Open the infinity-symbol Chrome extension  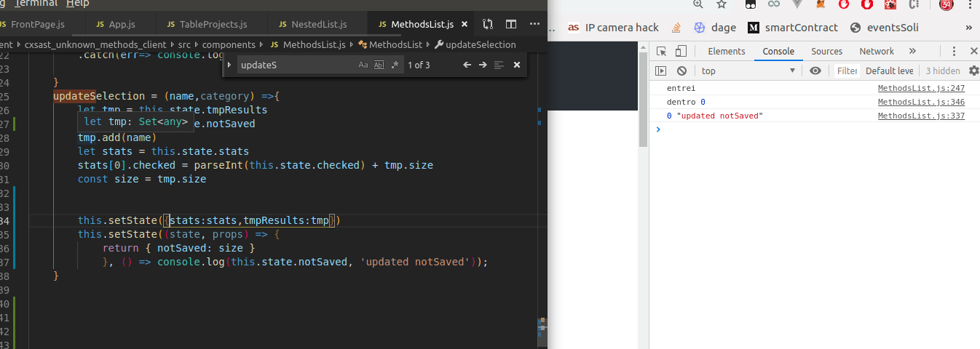(774, 4)
